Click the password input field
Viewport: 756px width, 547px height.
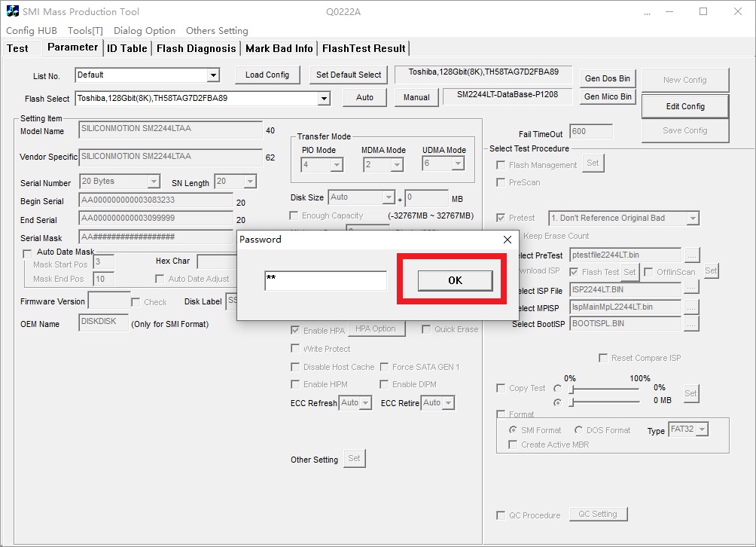pyautogui.click(x=325, y=281)
